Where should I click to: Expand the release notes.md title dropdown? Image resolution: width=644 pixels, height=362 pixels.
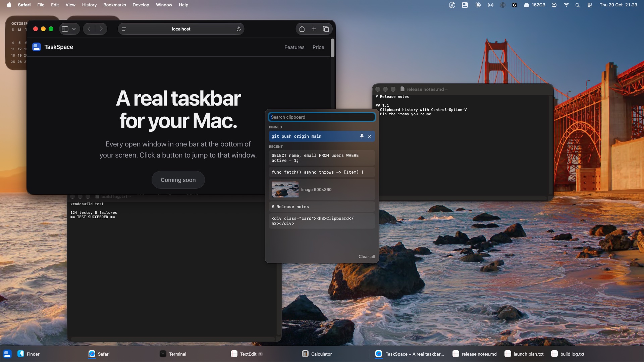[x=446, y=89]
